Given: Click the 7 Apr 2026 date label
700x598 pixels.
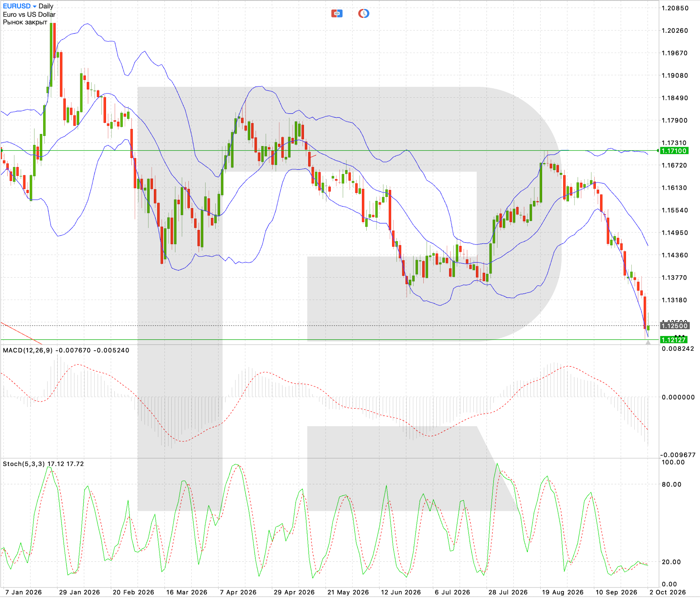Looking at the screenshot, I should 238,592.
